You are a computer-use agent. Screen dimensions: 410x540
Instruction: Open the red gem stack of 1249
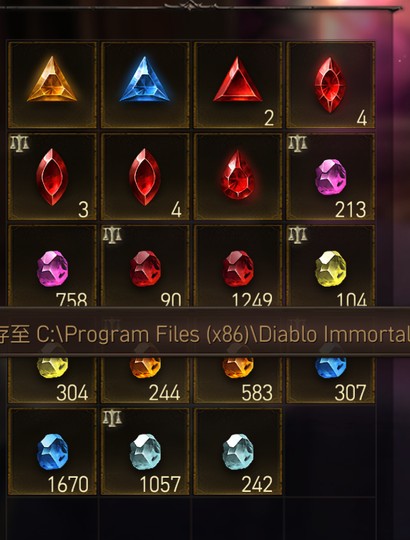pyautogui.click(x=238, y=266)
